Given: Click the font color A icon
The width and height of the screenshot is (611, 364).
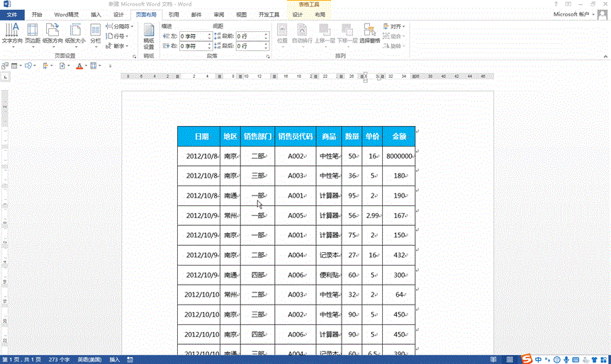Looking at the screenshot, I should tap(79, 66).
